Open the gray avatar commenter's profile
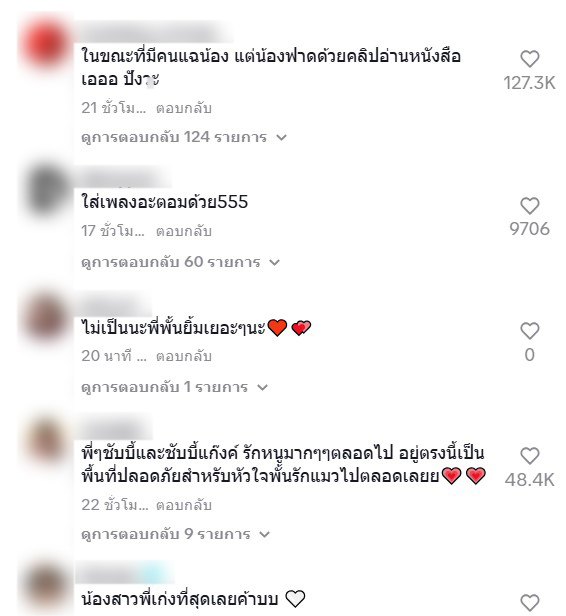 click(46, 191)
